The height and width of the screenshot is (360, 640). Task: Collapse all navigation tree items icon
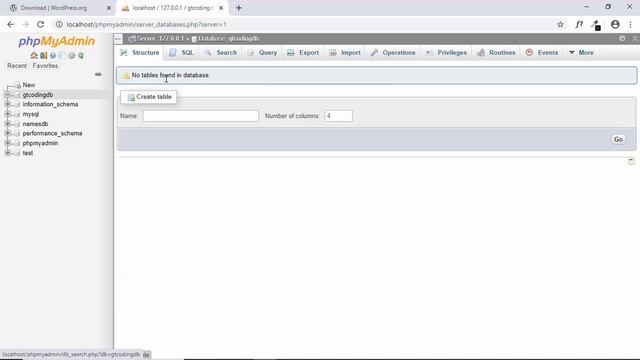tap(98, 74)
